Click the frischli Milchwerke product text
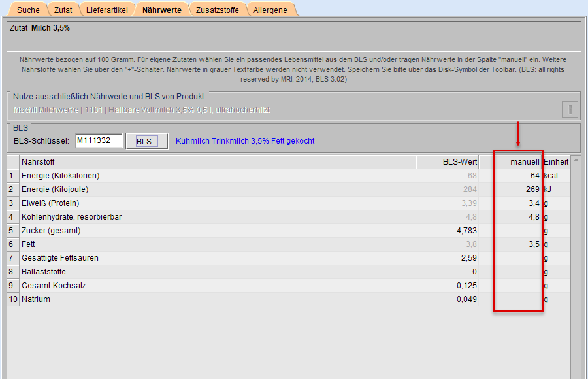The height and width of the screenshot is (379, 588). [141, 110]
